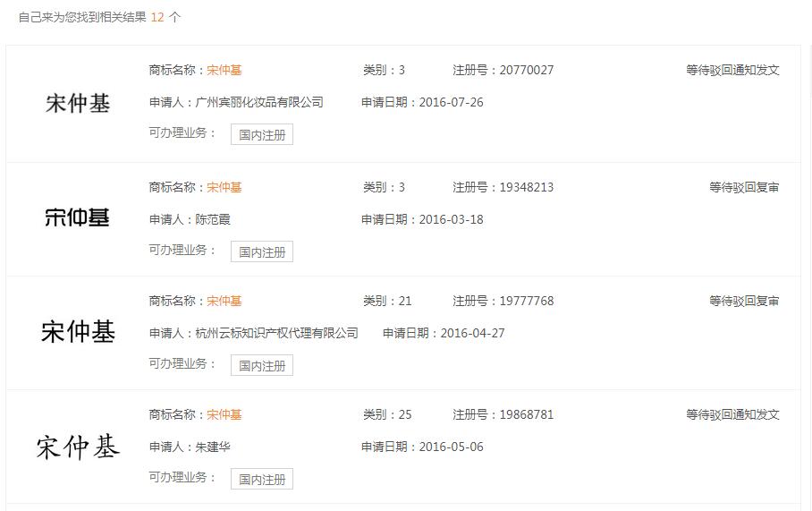Viewport: 812px width, 511px height.
Task: Click applicant 朱建华
Action: coord(213,447)
